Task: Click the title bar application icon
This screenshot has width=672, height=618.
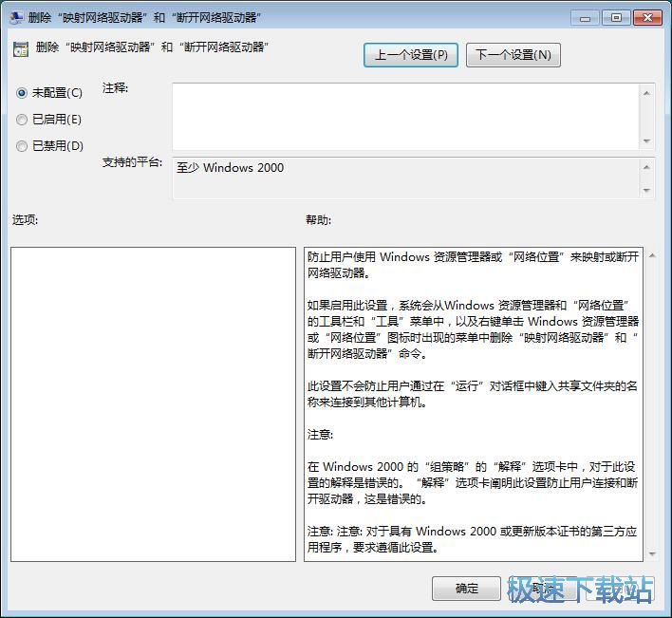Action: [x=16, y=17]
